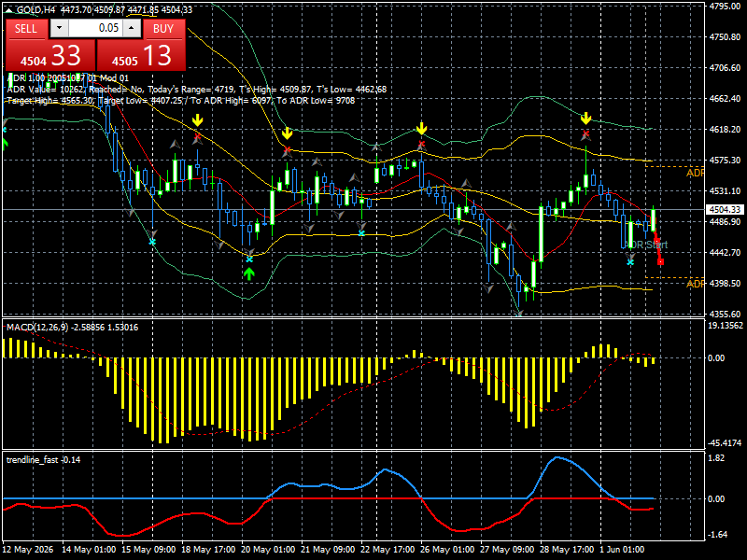Click cyan X marker below green arrow

[x=249, y=259]
